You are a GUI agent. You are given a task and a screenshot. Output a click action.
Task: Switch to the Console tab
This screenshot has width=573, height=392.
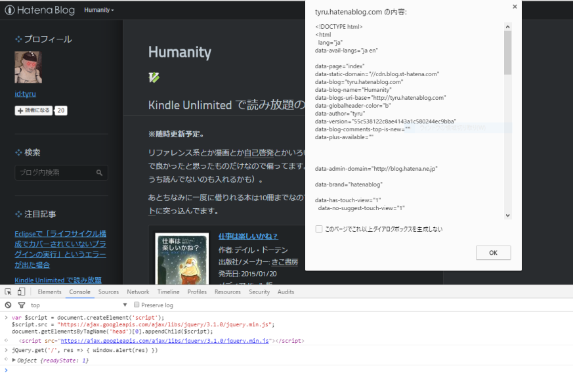(79, 292)
